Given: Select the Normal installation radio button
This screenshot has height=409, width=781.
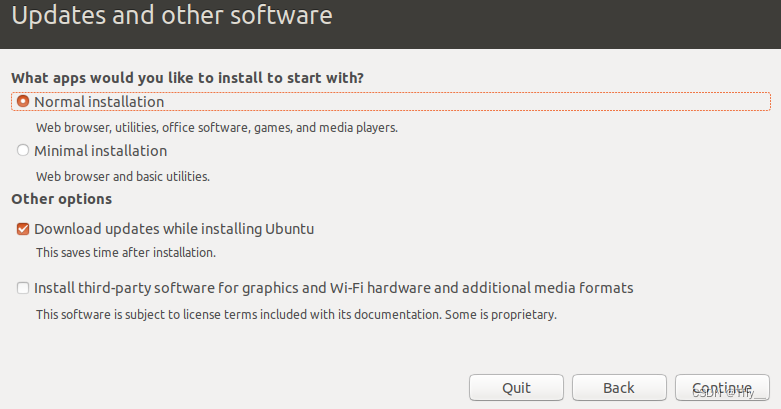Looking at the screenshot, I should tap(23, 102).
